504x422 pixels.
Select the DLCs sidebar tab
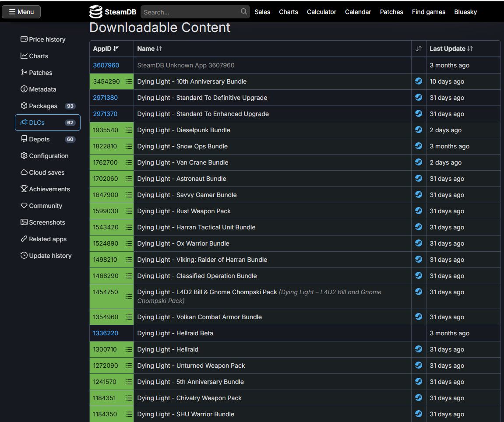coord(48,123)
